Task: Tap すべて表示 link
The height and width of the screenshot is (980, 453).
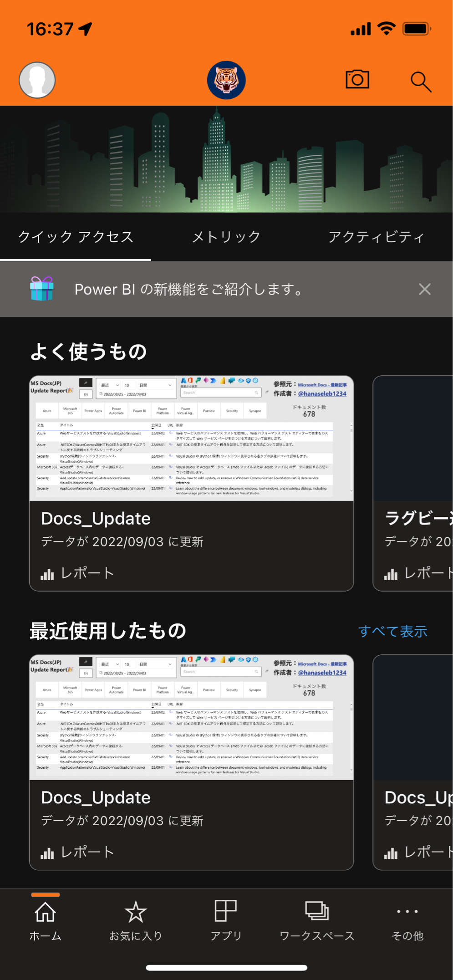Action: click(x=392, y=631)
